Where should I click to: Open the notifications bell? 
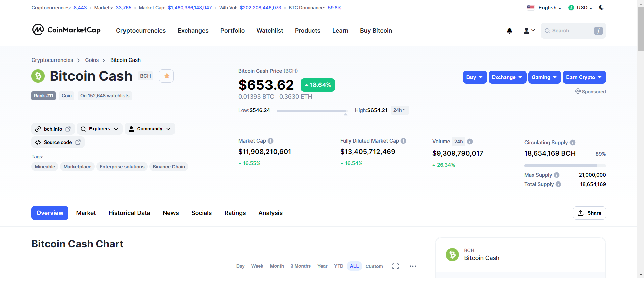pos(509,31)
